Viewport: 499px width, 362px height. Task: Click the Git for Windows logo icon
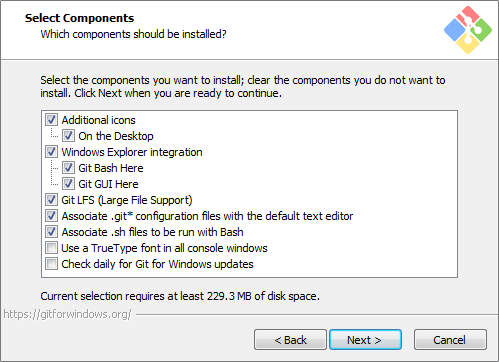[x=468, y=30]
